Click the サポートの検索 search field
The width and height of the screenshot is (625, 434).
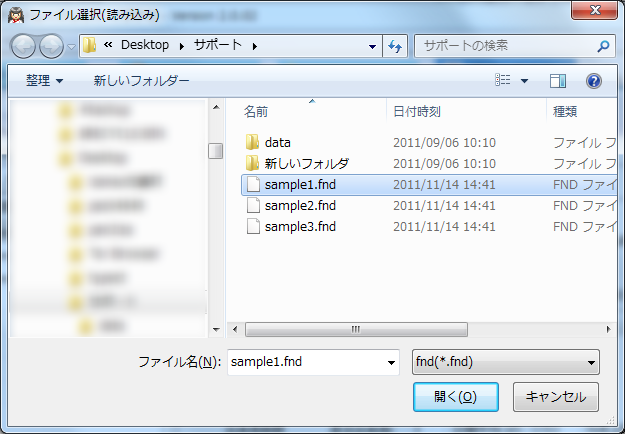pos(509,46)
